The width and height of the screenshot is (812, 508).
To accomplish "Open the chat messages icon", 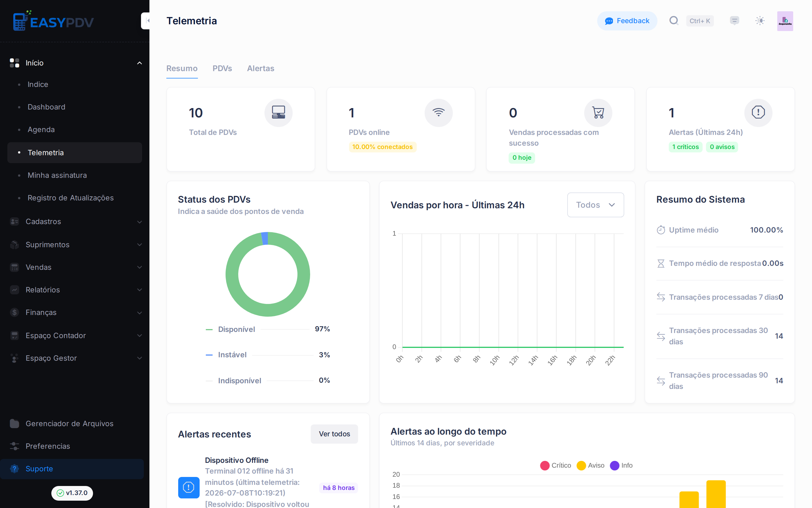I will pyautogui.click(x=734, y=21).
